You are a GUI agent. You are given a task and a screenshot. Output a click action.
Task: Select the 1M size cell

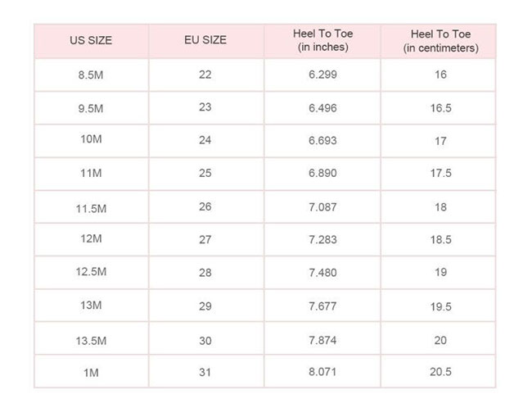tap(91, 371)
